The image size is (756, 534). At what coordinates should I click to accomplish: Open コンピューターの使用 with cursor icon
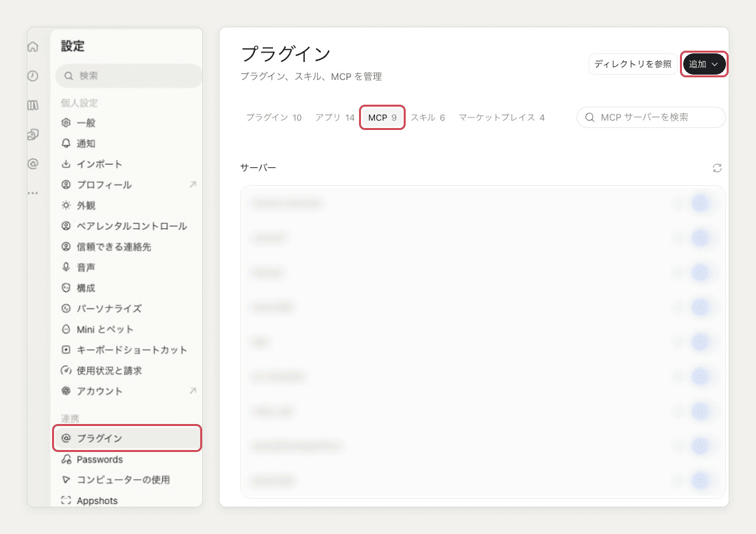click(128, 480)
